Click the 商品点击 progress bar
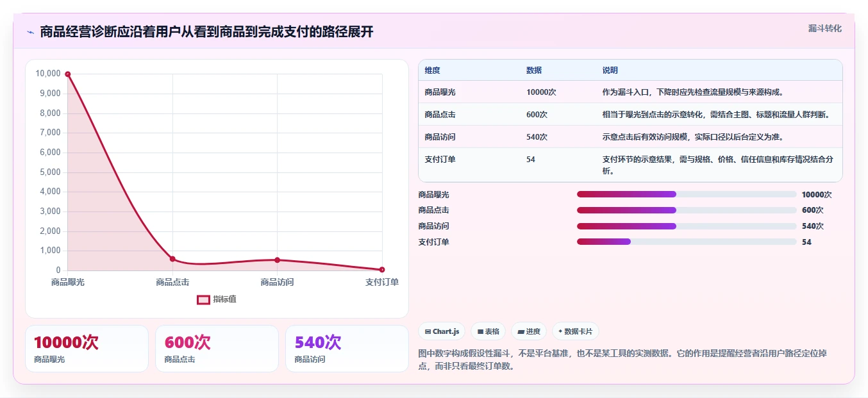The width and height of the screenshot is (868, 398). 687,210
